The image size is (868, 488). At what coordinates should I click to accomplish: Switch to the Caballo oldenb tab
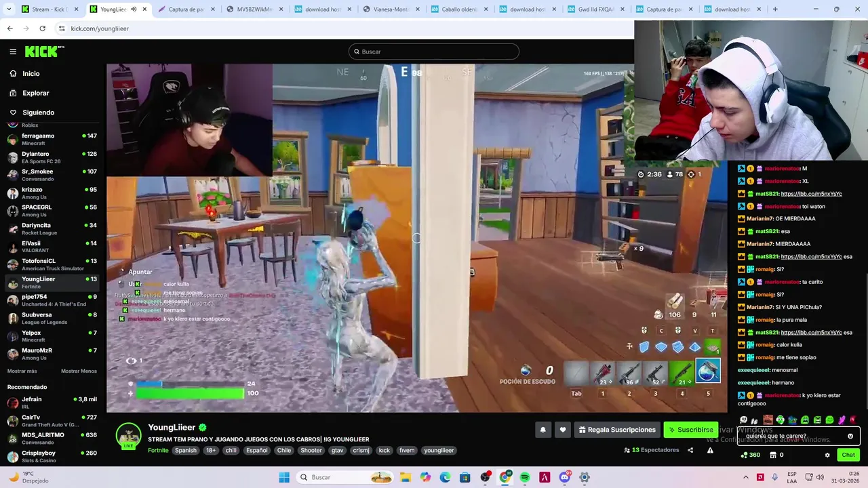[458, 9]
